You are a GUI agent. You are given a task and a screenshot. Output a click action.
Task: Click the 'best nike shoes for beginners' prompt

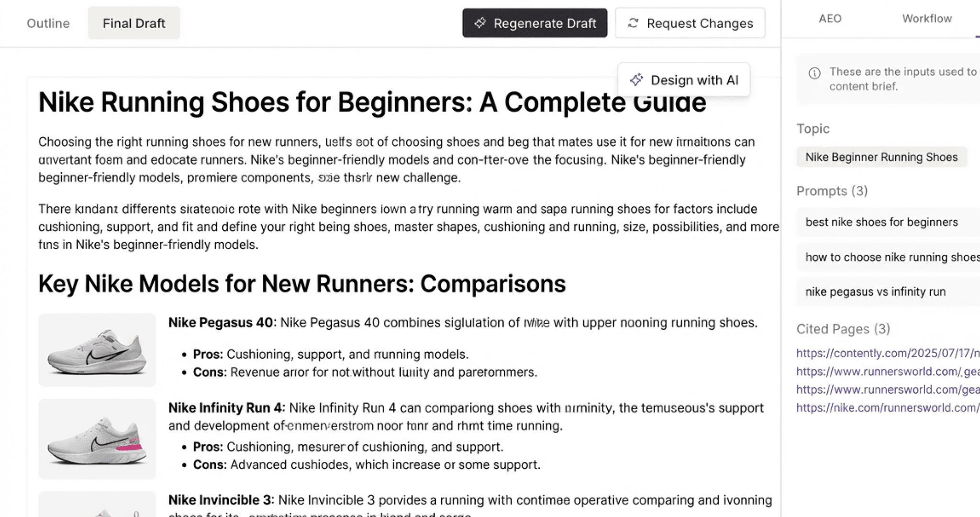(881, 222)
